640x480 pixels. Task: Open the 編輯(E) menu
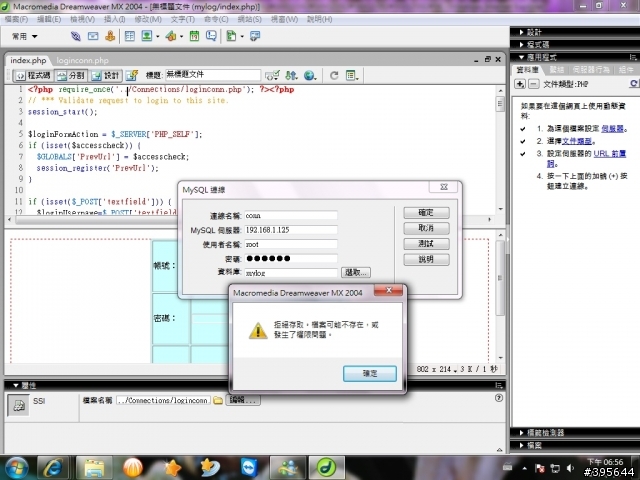pyautogui.click(x=49, y=19)
